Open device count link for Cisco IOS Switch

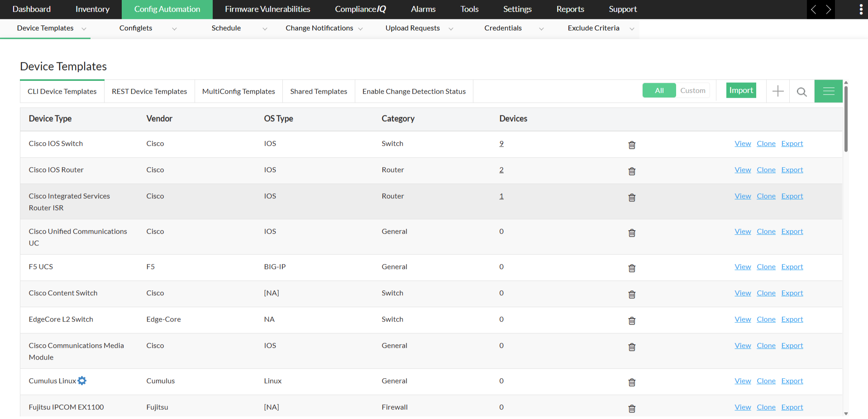(x=501, y=144)
